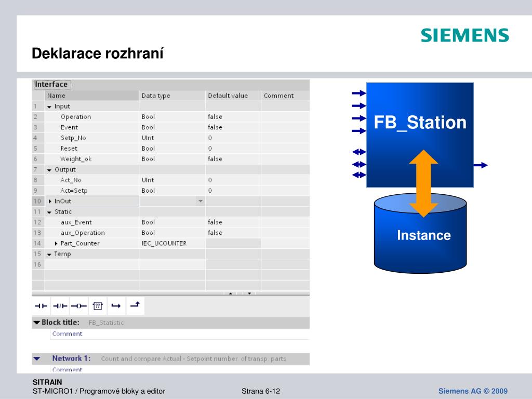
Task: Click UInt data type of Act_No
Action: pyautogui.click(x=172, y=180)
